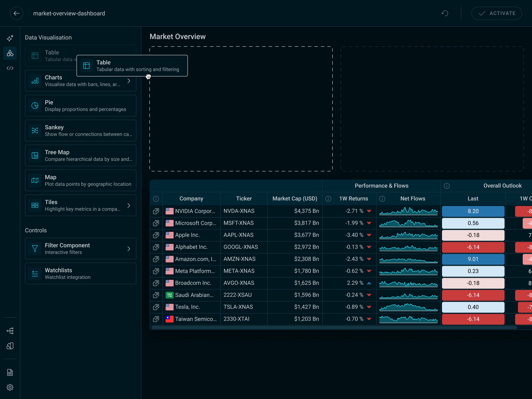Click the undo/revert icon
The width and height of the screenshot is (532, 399).
pos(445,13)
